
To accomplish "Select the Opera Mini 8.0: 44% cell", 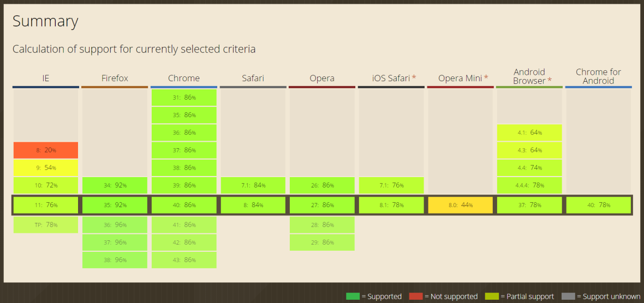I will point(461,205).
